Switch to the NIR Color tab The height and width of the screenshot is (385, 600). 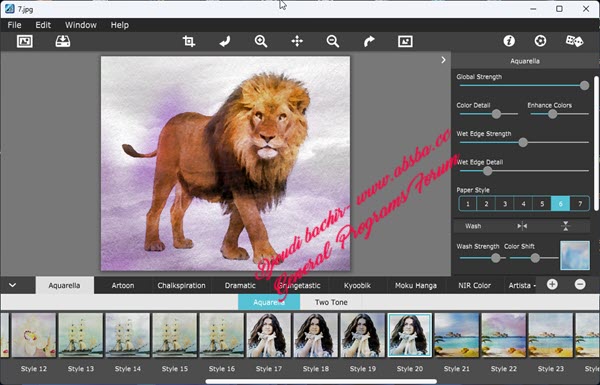[474, 285]
